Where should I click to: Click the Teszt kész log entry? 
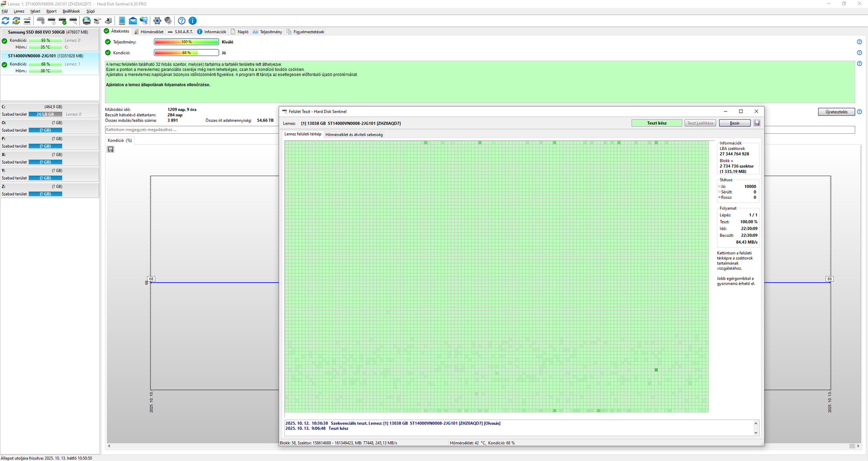[317, 429]
